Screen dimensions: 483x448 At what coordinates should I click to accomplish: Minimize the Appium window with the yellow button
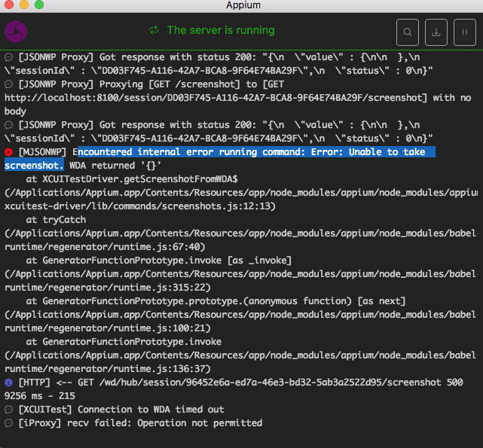click(24, 5)
